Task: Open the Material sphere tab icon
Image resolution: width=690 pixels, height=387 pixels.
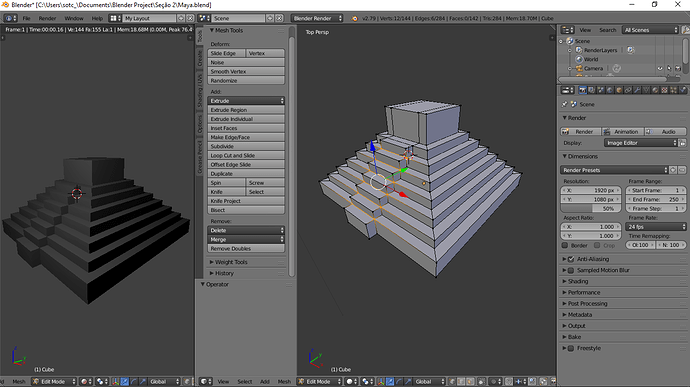Action: point(655,90)
